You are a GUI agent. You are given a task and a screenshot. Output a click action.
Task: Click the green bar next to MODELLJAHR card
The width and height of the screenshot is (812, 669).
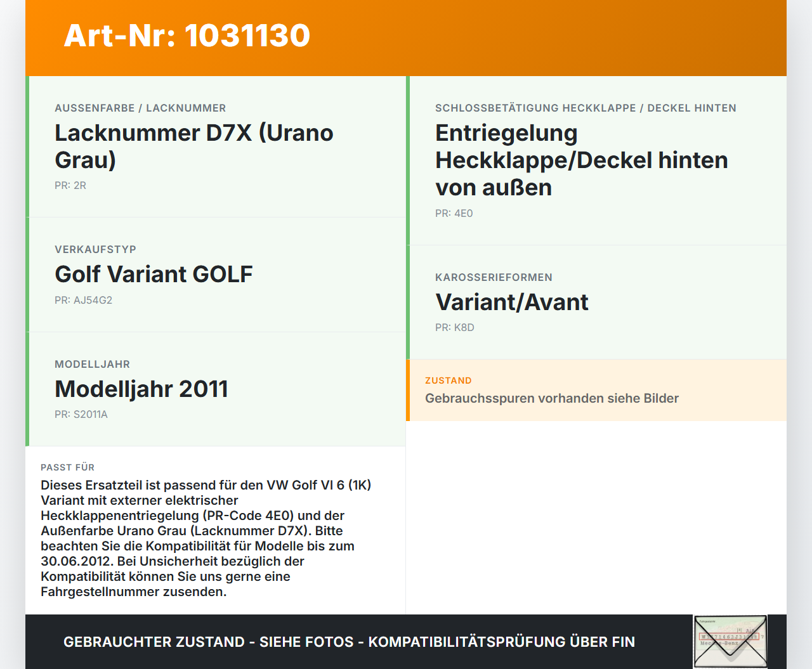(x=27, y=389)
